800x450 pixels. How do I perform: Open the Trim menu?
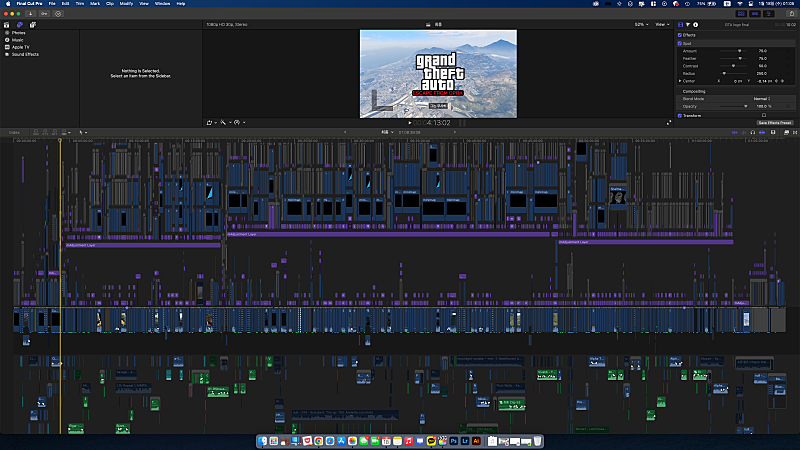(80, 4)
